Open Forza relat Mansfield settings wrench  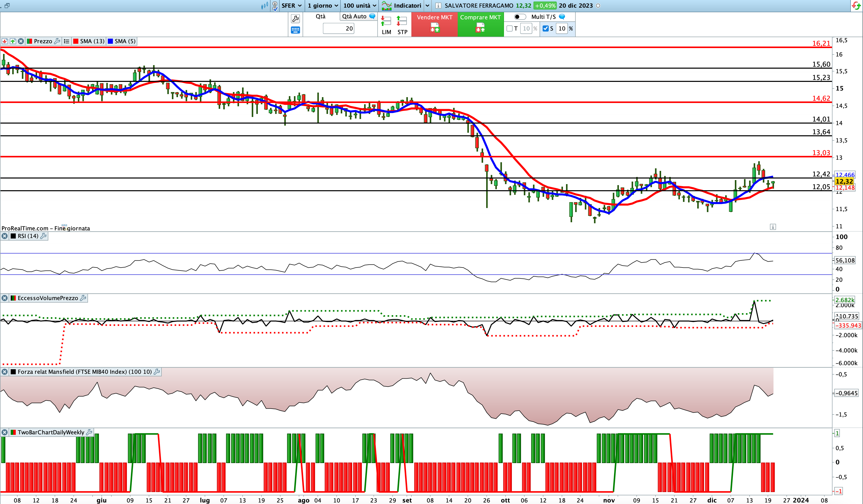coord(157,372)
